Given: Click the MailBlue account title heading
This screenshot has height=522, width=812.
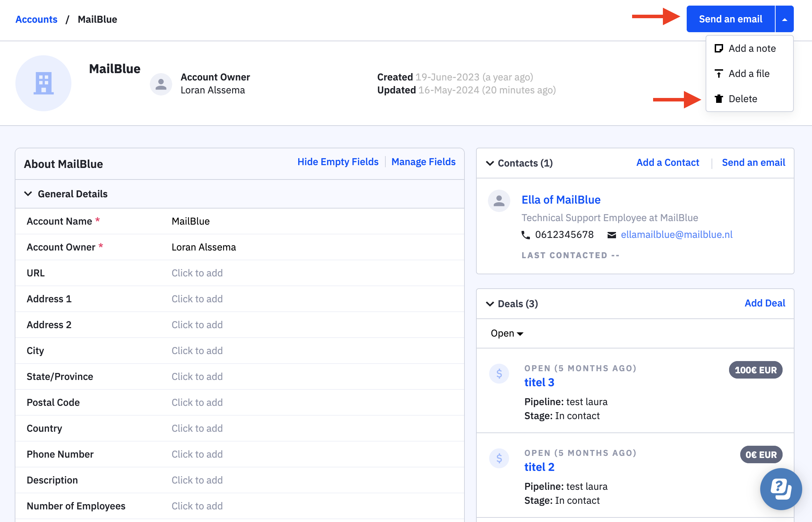Looking at the screenshot, I should click(115, 69).
